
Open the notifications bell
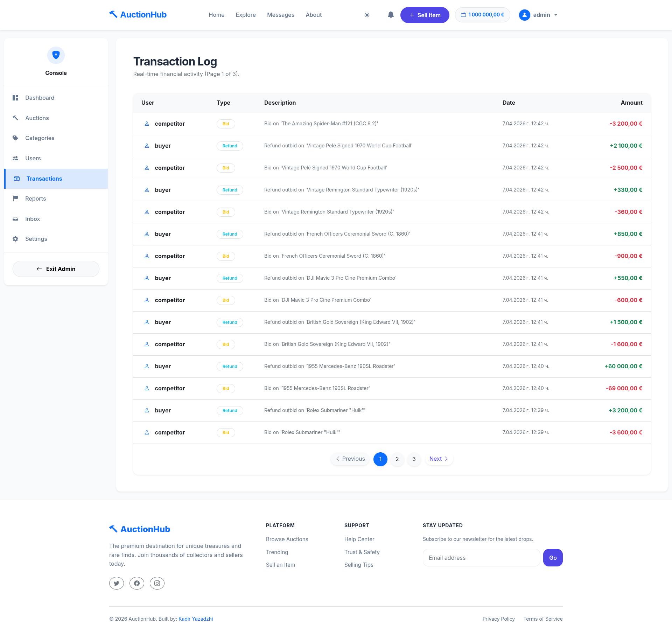coord(391,15)
